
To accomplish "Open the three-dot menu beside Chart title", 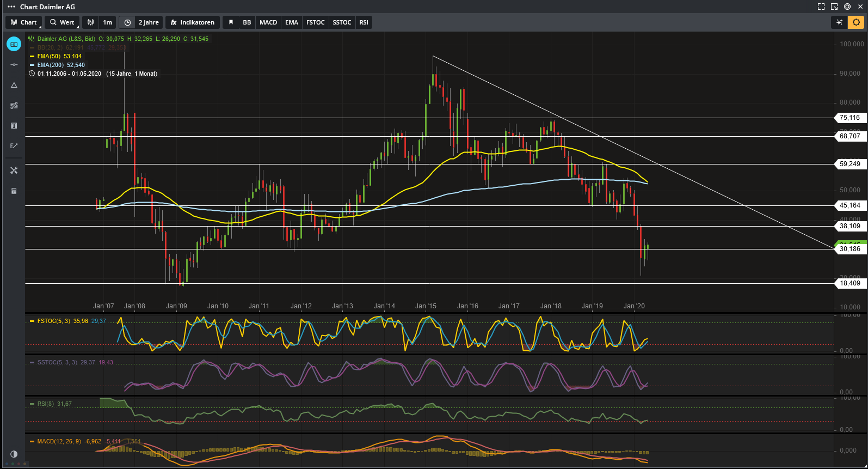I will click(x=11, y=7).
